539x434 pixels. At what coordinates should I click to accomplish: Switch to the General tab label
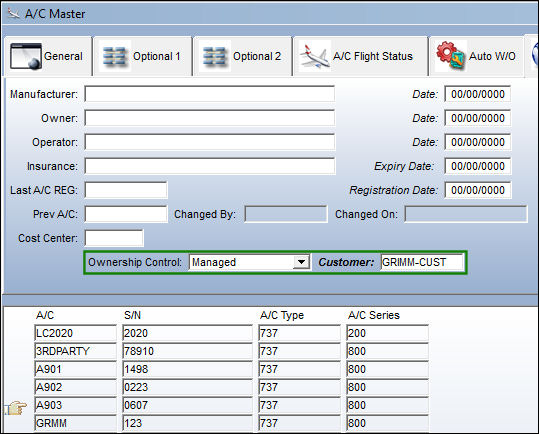pyautogui.click(x=63, y=56)
